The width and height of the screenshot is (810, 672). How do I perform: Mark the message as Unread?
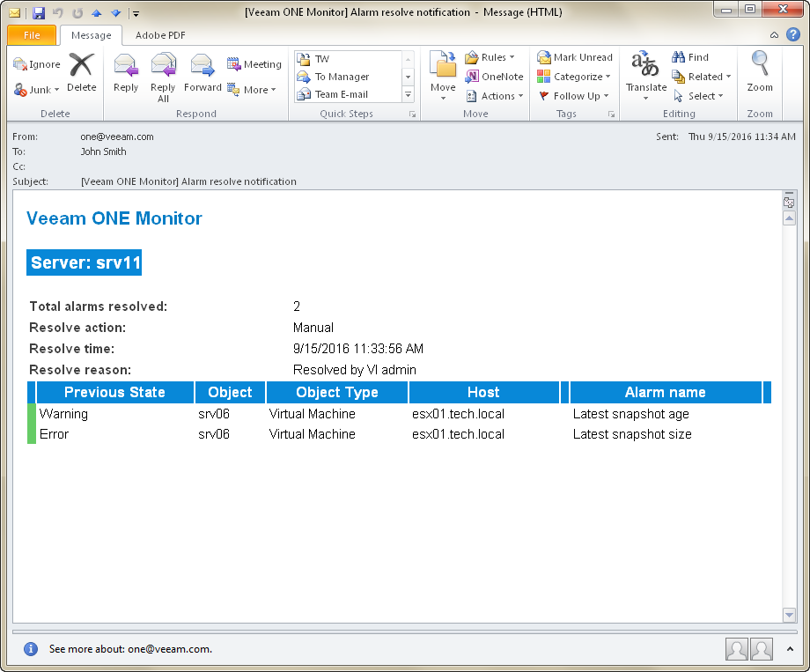[574, 57]
